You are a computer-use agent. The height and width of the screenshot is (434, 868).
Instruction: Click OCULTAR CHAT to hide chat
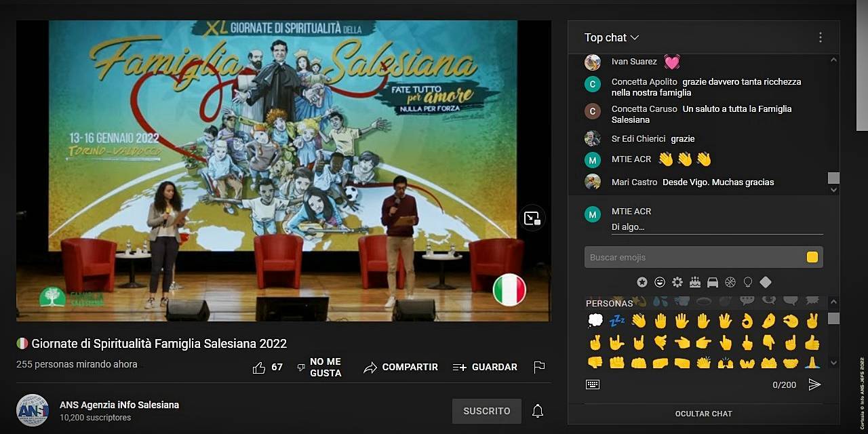(703, 414)
